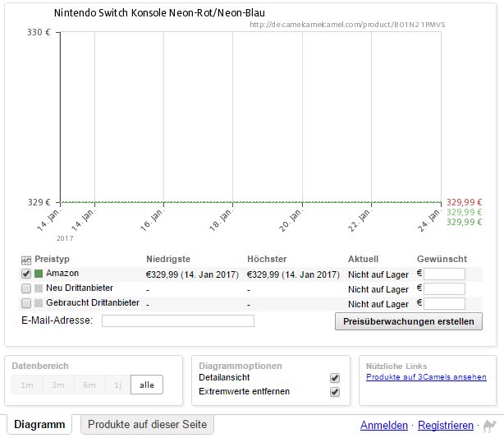Select the 1j date range
504x438 pixels.
[118, 385]
